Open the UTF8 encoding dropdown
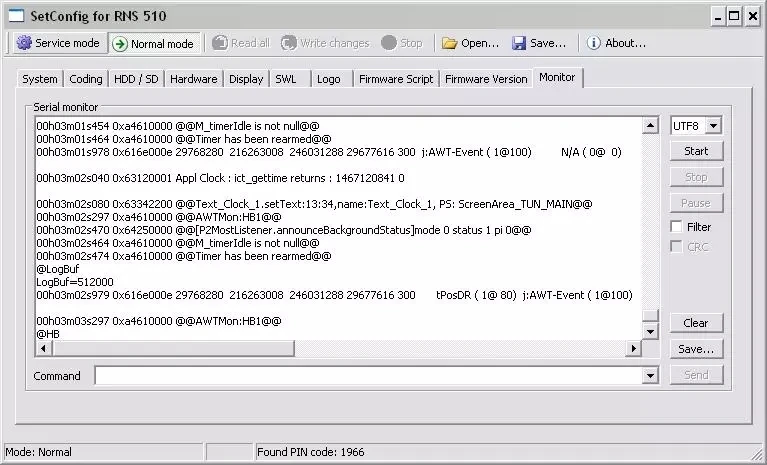 713,126
